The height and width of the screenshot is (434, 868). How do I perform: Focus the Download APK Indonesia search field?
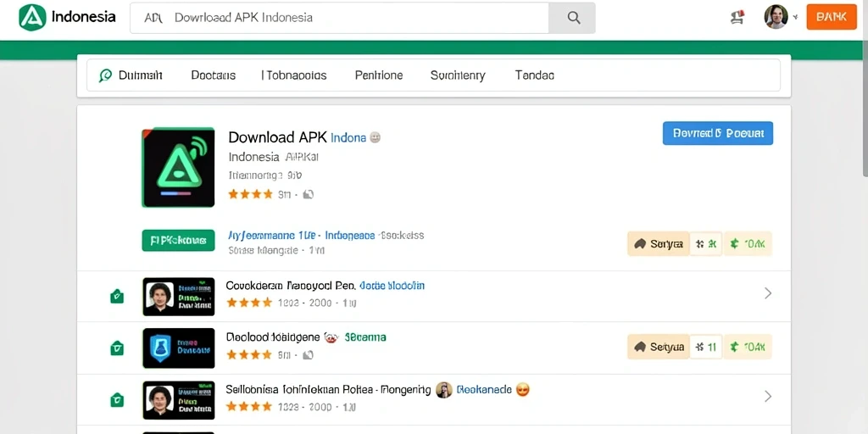[x=339, y=18]
